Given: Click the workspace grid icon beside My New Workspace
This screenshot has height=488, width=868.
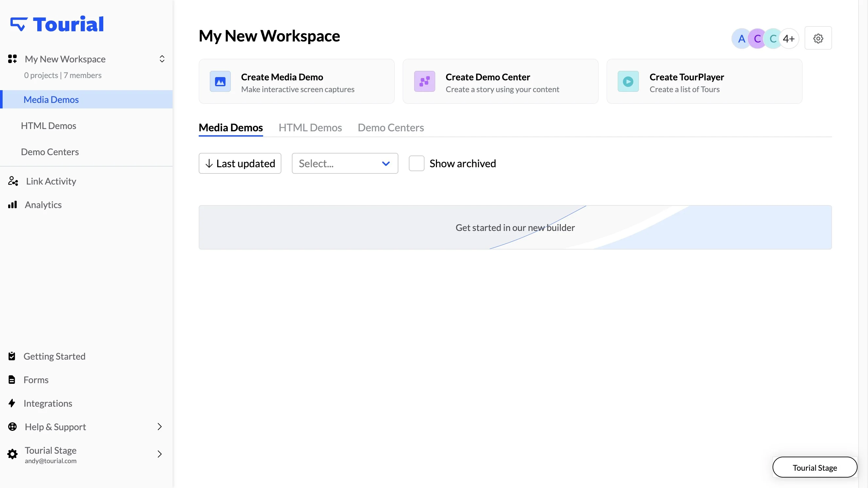Looking at the screenshot, I should tap(12, 59).
